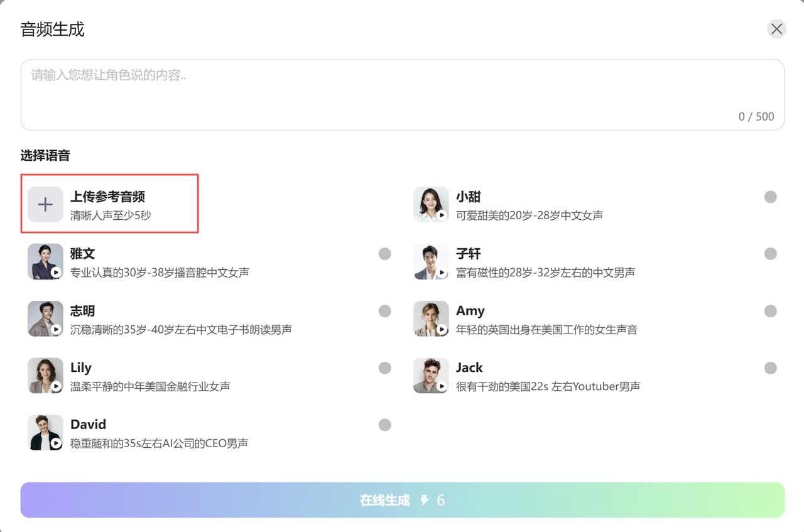
Task: Play voice preview on 雅文 avatar
Action: click(56, 272)
